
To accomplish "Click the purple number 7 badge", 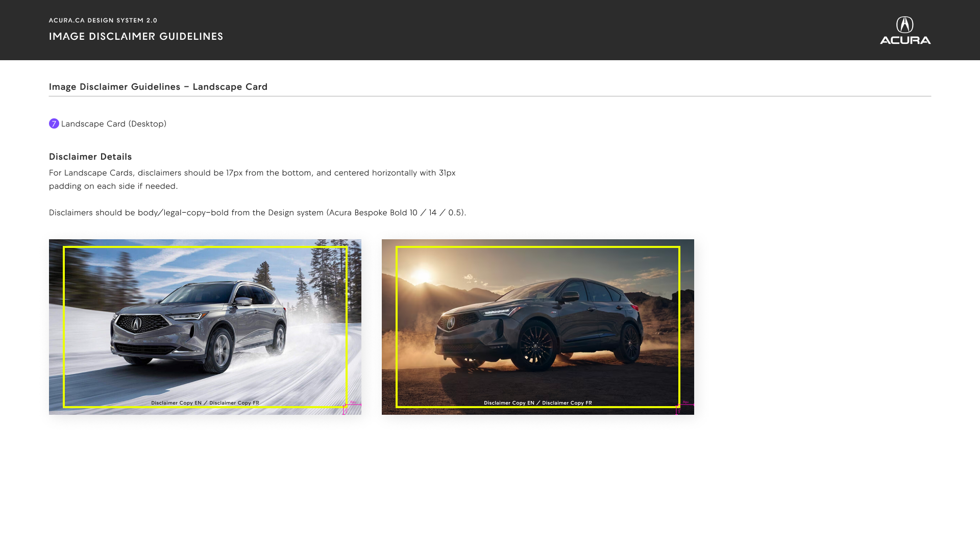I will click(54, 123).
